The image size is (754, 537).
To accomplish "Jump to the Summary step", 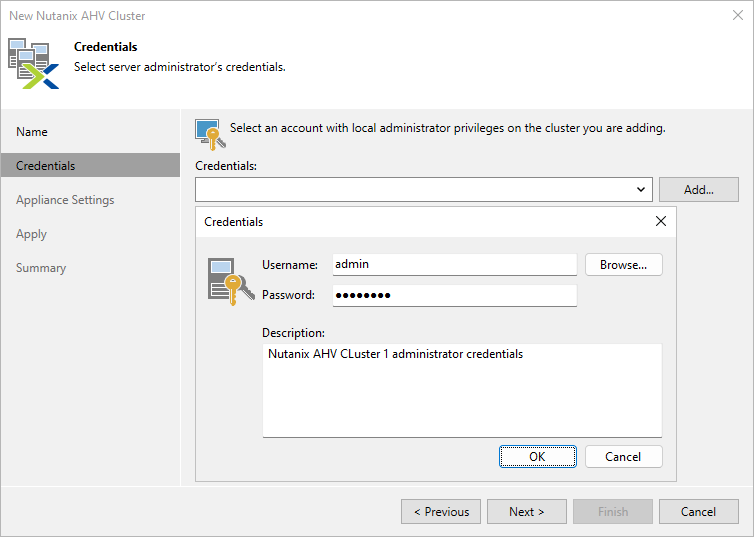I will click(x=41, y=268).
